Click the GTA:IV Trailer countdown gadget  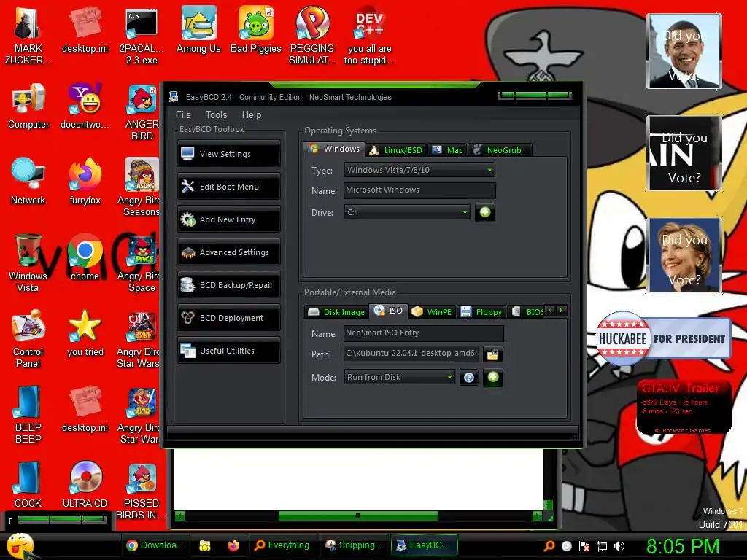(684, 407)
